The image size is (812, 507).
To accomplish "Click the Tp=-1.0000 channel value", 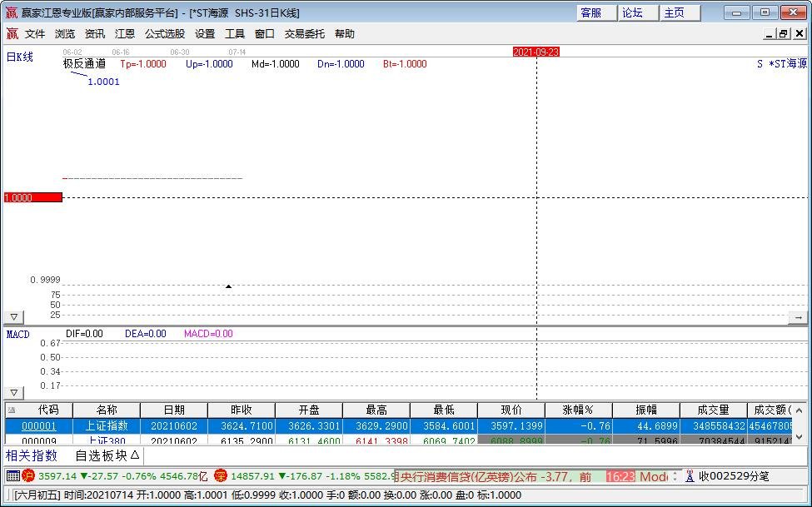I will tap(143, 64).
